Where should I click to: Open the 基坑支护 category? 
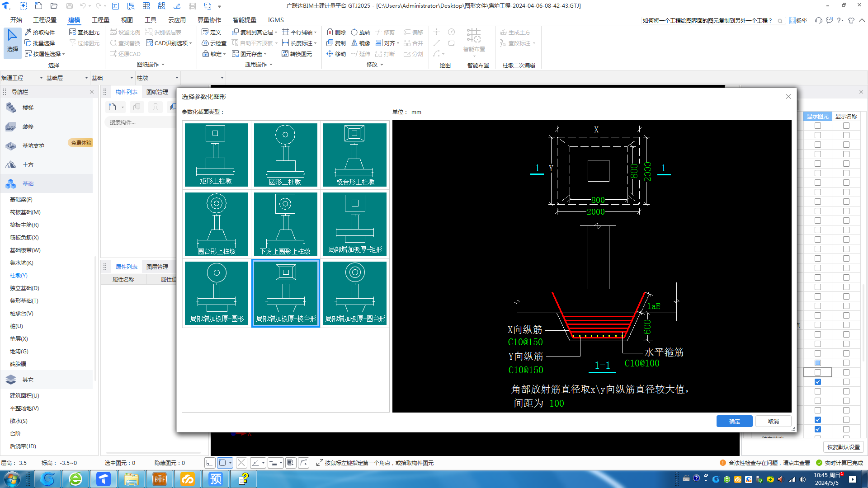[x=34, y=145]
